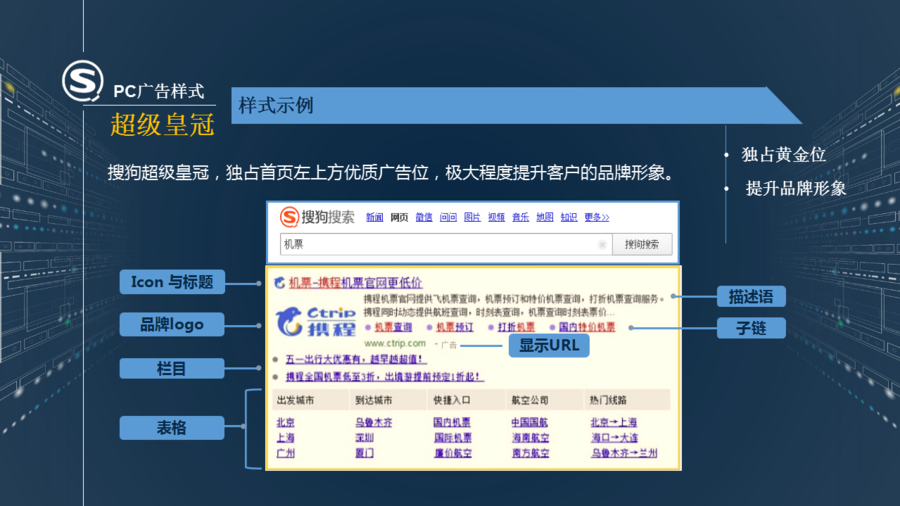The image size is (900, 506).
Task: Click the 中国国航 airline link
Action: click(x=530, y=423)
